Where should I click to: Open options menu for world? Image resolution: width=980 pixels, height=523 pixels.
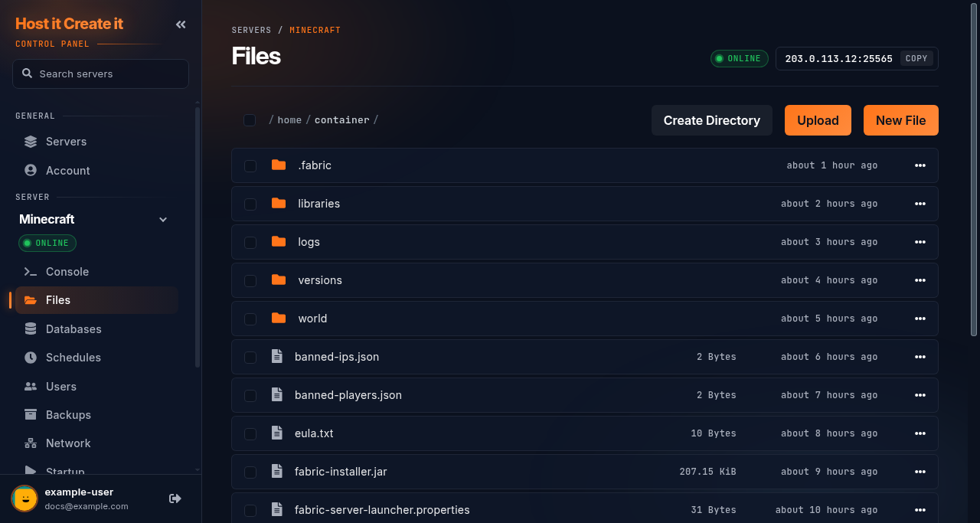[920, 319]
